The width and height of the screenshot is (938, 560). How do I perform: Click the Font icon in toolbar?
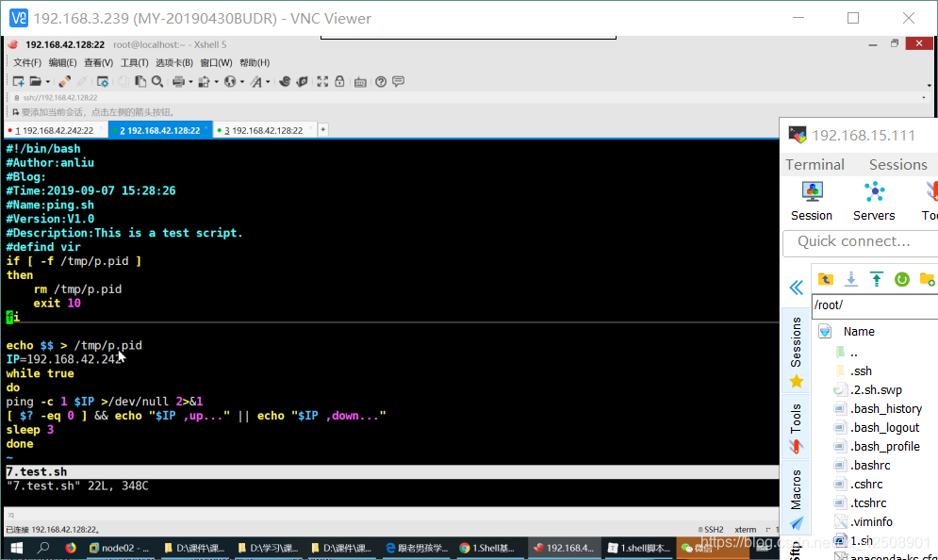256,81
